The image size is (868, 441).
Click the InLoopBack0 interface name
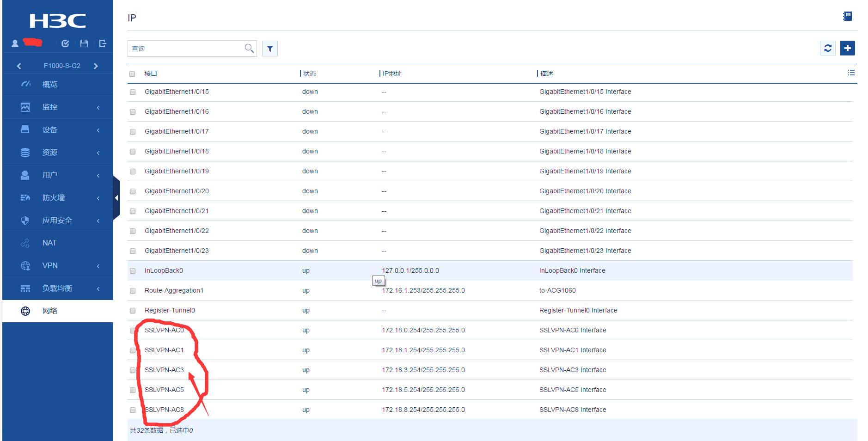point(164,270)
